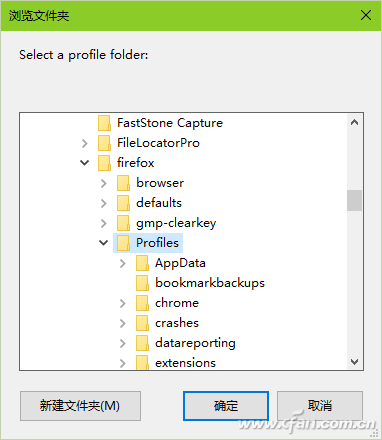Expand the FileLocatorPro folder
382x440 pixels.
[x=85, y=143]
